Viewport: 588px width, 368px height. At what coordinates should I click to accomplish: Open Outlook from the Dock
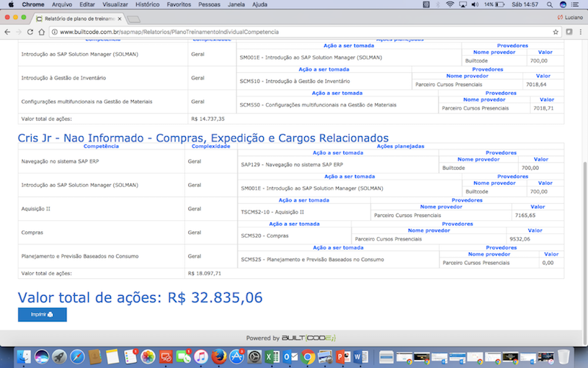pos(290,356)
